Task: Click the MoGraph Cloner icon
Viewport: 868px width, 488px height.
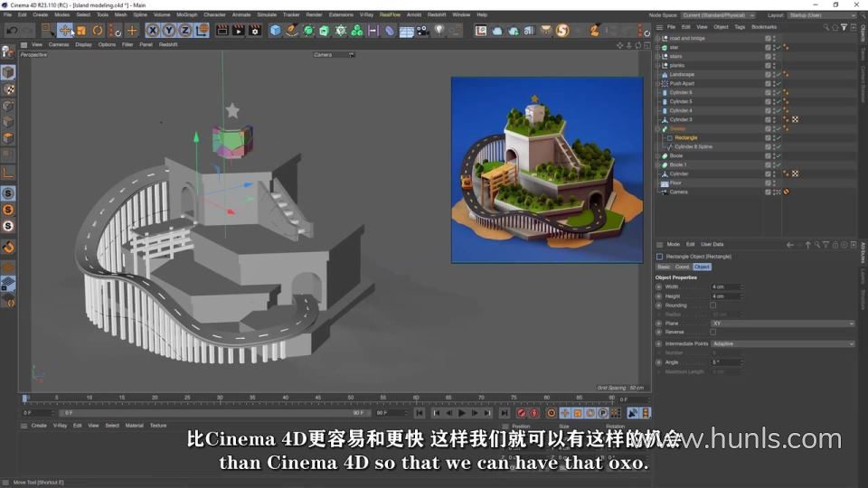Action: [x=357, y=31]
